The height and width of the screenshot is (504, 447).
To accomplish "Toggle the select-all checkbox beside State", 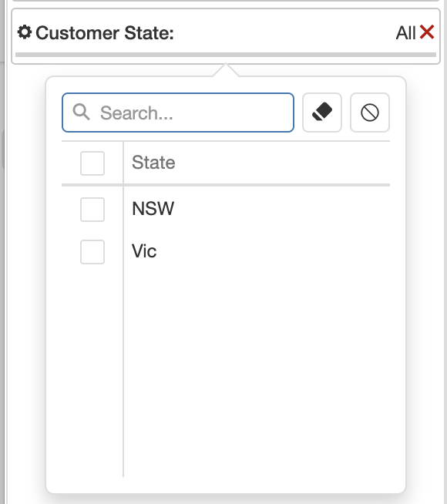I will 92,163.
